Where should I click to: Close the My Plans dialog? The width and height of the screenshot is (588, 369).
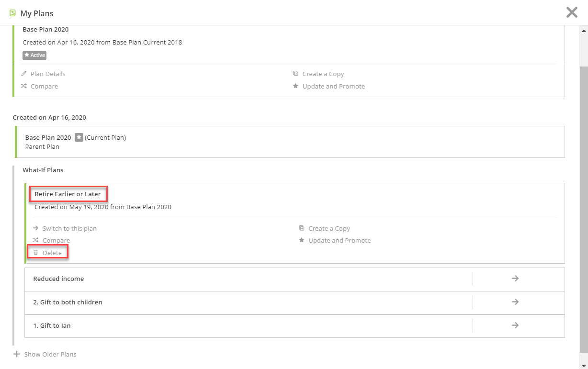[x=572, y=12]
